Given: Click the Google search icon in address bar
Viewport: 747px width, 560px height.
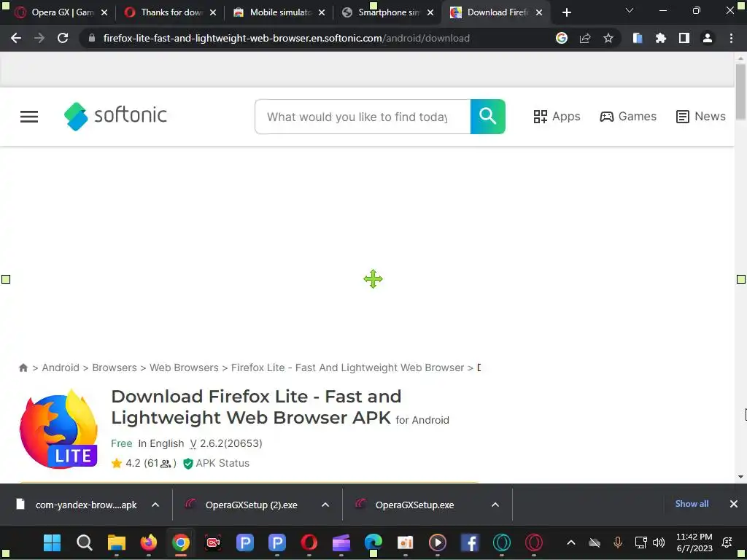Looking at the screenshot, I should [x=562, y=38].
